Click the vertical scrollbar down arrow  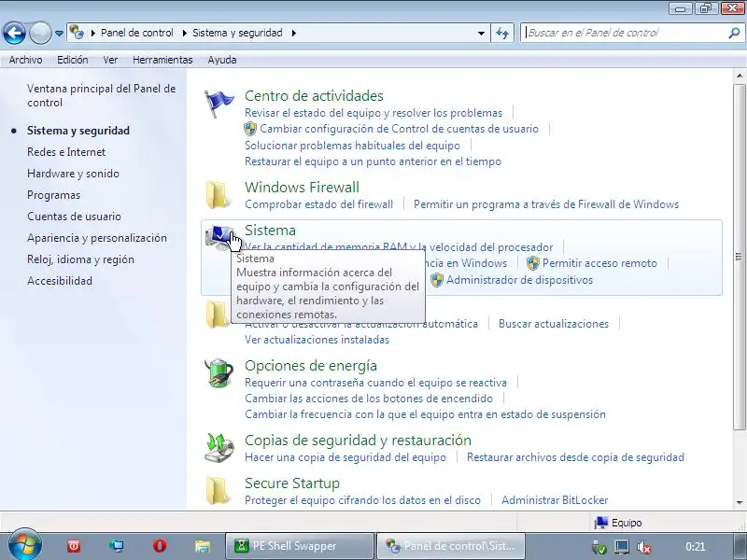[x=740, y=502]
